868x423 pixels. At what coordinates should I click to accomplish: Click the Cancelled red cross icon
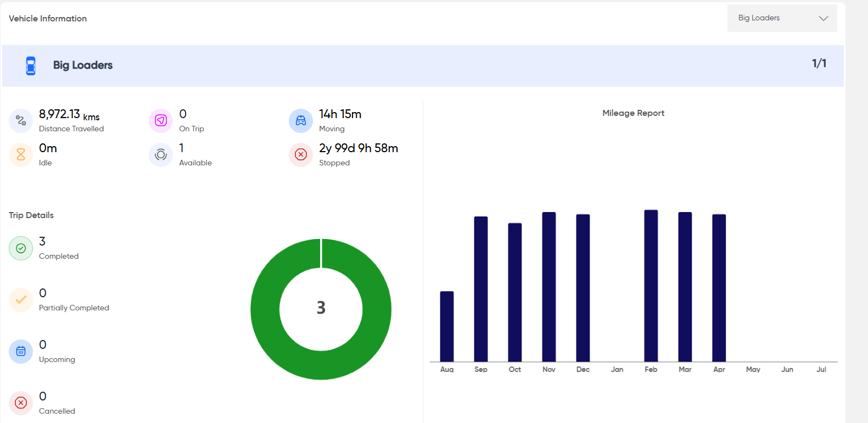click(x=21, y=403)
